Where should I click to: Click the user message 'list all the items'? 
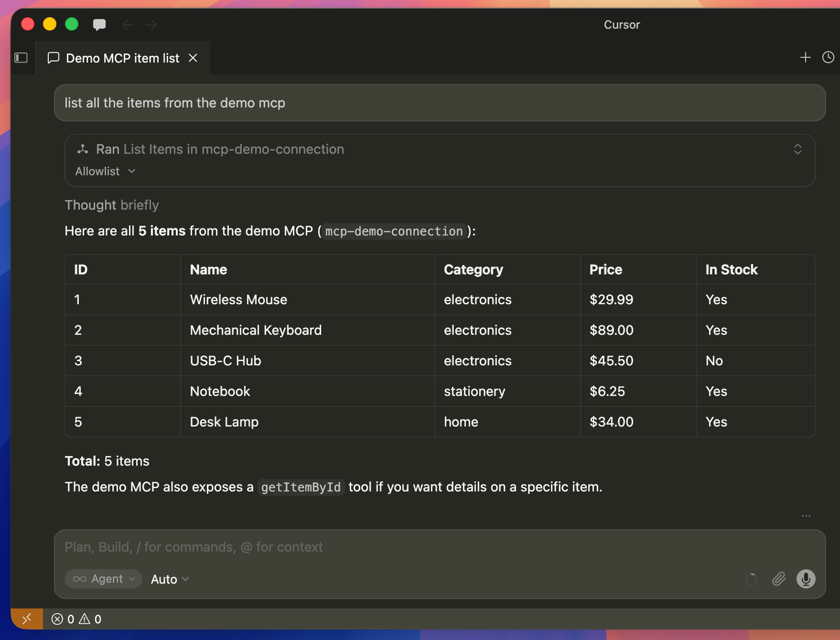[x=440, y=103]
